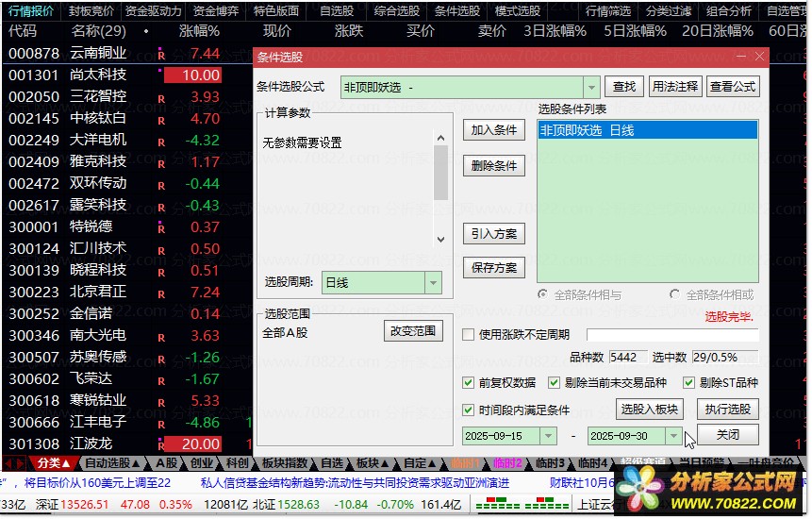The height and width of the screenshot is (519, 812).
Task: Run the screen with 执行选股
Action: [727, 410]
